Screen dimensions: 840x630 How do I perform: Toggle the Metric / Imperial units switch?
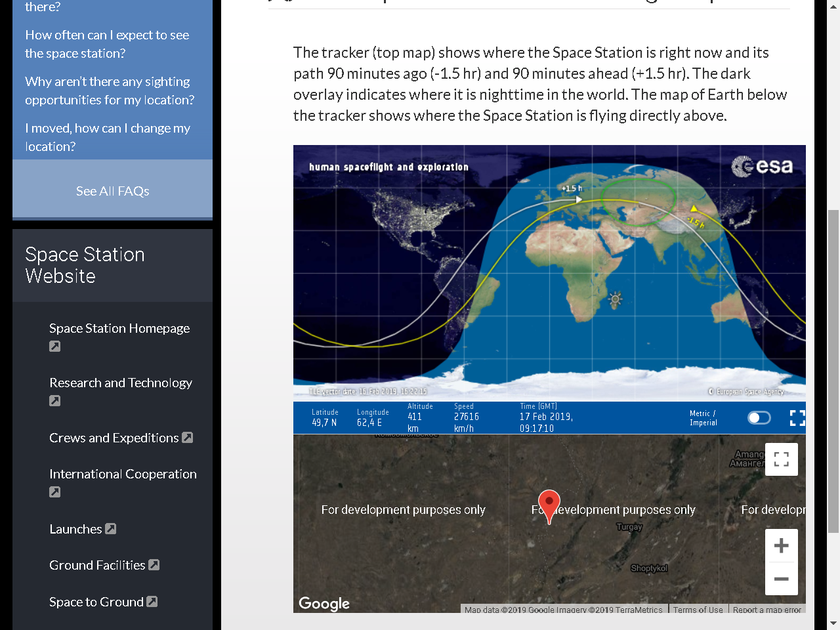point(759,418)
